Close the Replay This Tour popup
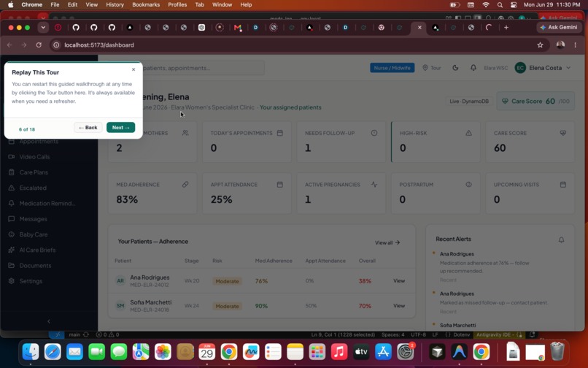This screenshot has width=588, height=368. pos(134,69)
